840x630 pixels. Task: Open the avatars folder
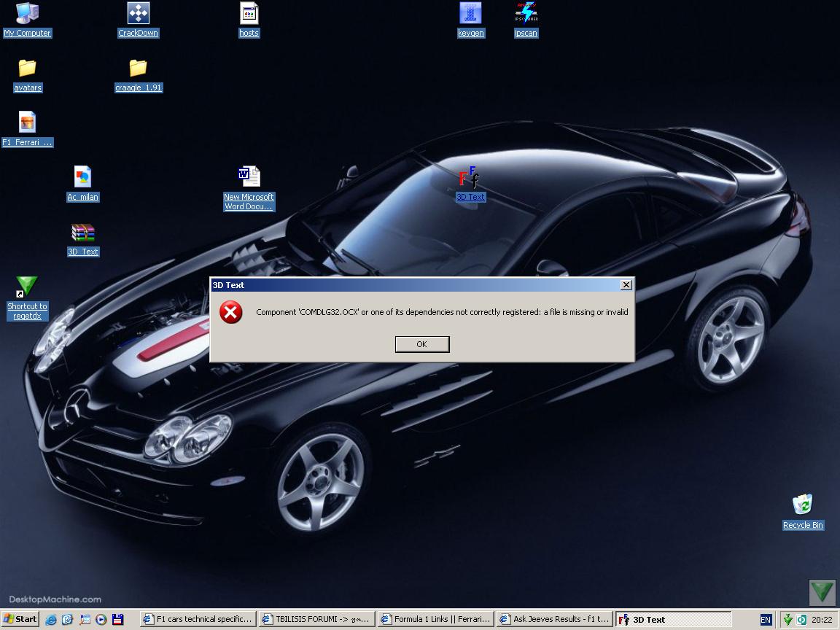pos(27,69)
